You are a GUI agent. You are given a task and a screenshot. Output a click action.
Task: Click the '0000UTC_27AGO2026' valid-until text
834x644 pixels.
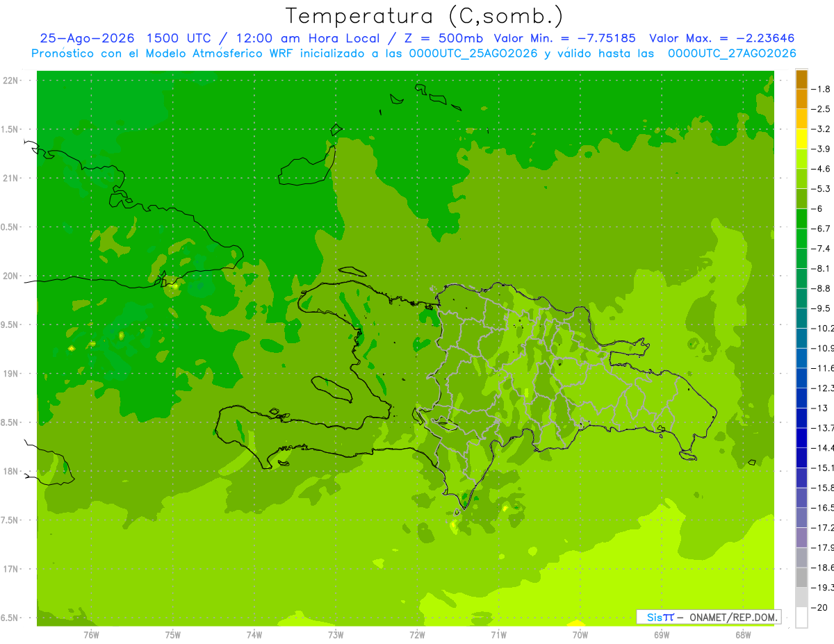732,53
